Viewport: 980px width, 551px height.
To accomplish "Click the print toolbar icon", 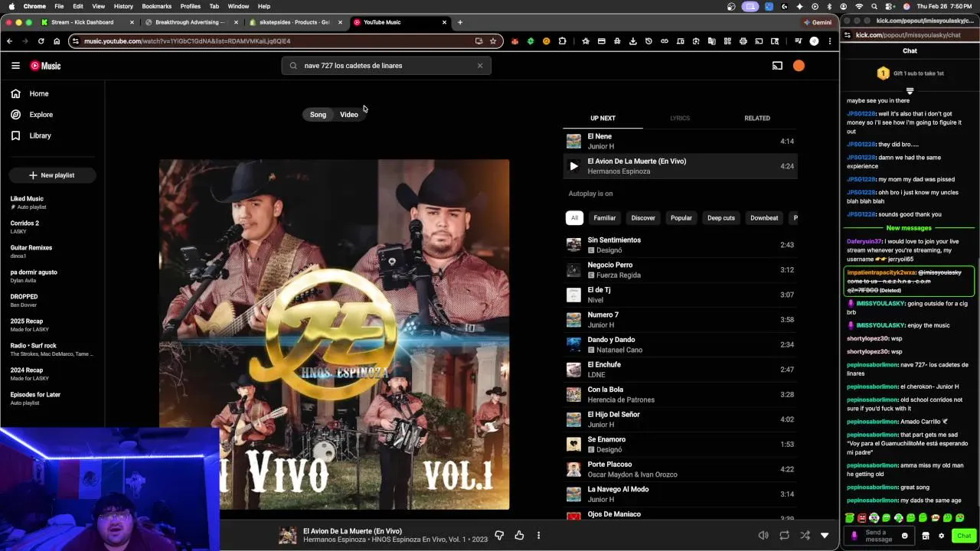I will [x=743, y=41].
